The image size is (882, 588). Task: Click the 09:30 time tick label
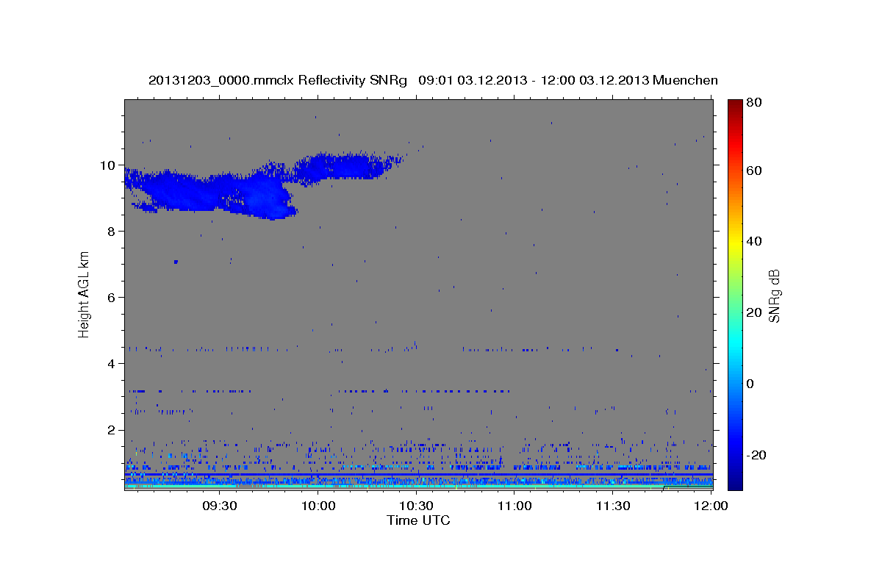pos(219,506)
